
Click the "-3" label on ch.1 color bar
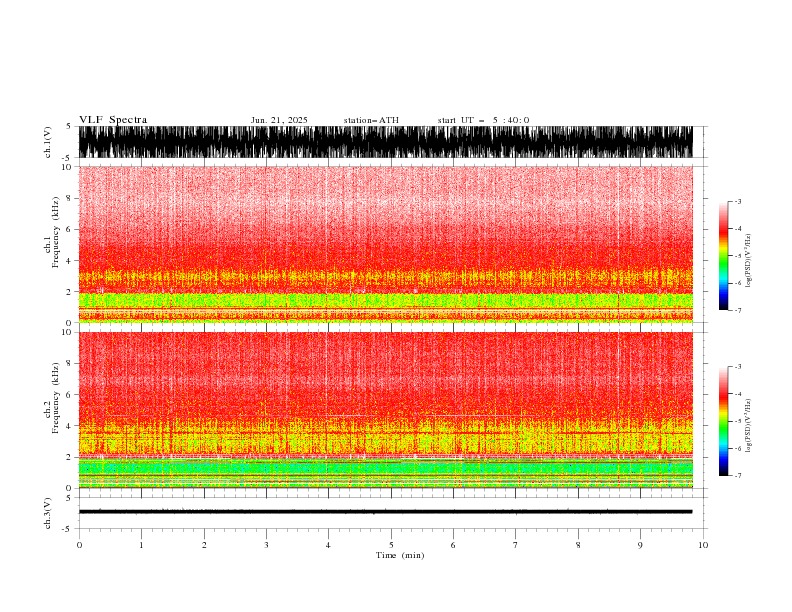click(x=737, y=201)
